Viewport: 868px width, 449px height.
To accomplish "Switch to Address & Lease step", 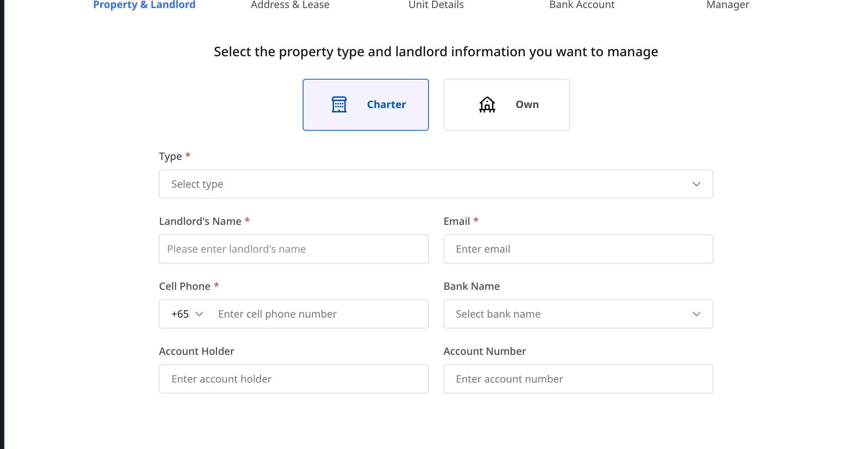I will [x=290, y=4].
